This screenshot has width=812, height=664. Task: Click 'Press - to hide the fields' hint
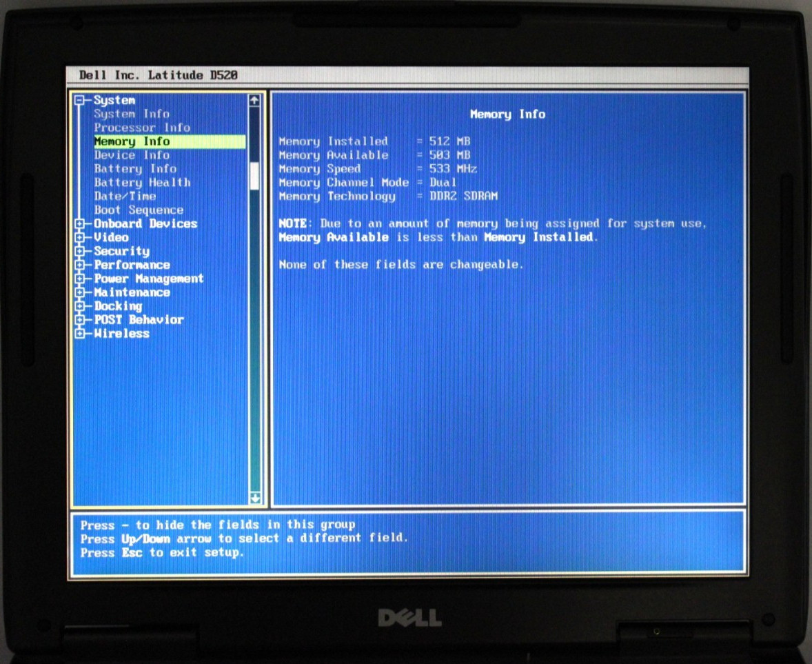coord(218,525)
